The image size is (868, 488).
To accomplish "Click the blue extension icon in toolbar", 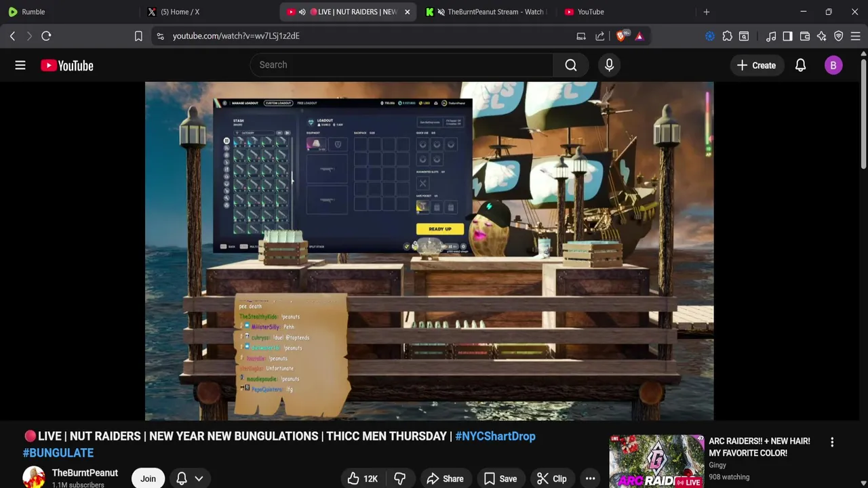I will click(x=710, y=36).
